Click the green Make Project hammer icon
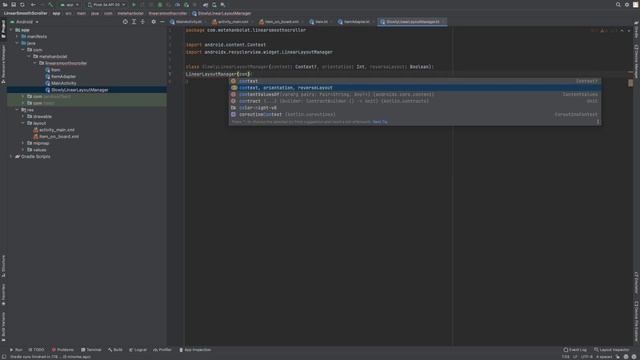The height and width of the screenshot is (360, 640). pos(51,4)
